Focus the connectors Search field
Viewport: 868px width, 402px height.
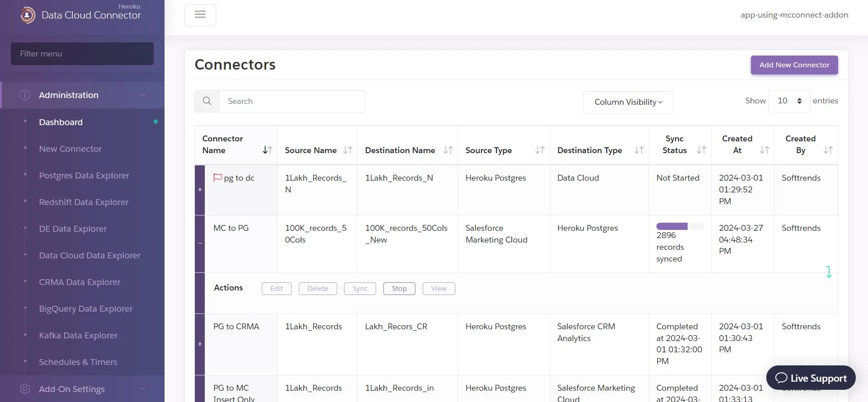click(292, 101)
